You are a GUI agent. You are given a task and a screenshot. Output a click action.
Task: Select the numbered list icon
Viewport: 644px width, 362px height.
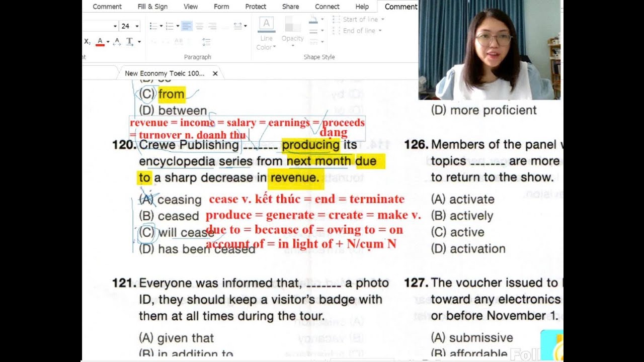[170, 26]
